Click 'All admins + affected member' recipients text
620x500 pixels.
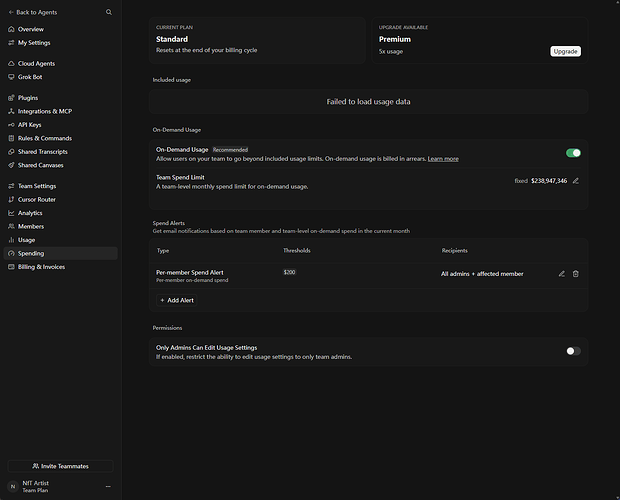[x=482, y=274]
